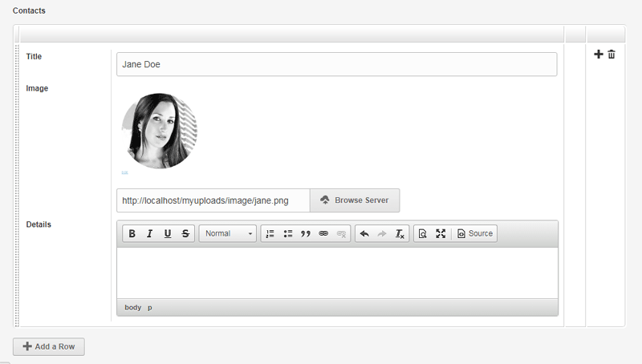Click the Remove Format icon
Image resolution: width=642 pixels, height=364 pixels.
point(400,233)
